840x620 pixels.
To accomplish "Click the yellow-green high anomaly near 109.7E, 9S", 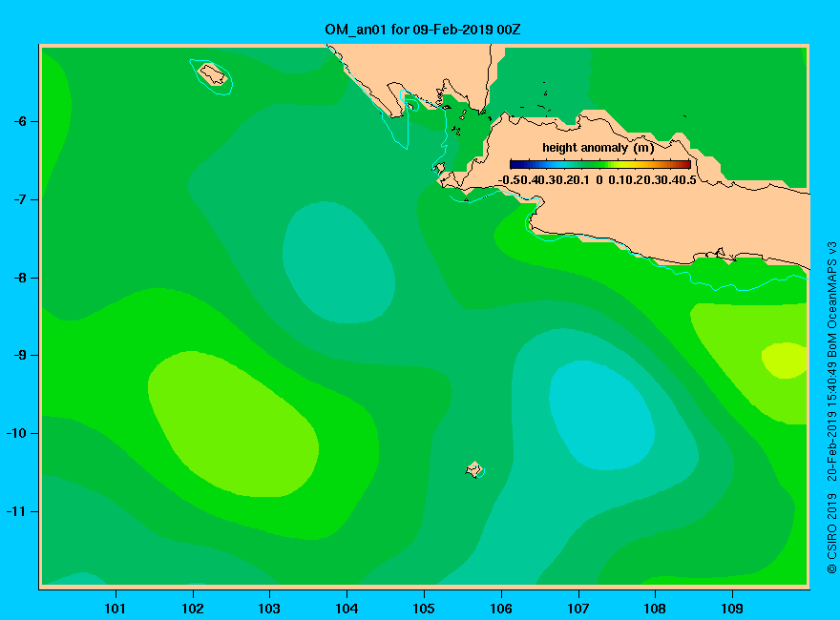I will point(785,361).
